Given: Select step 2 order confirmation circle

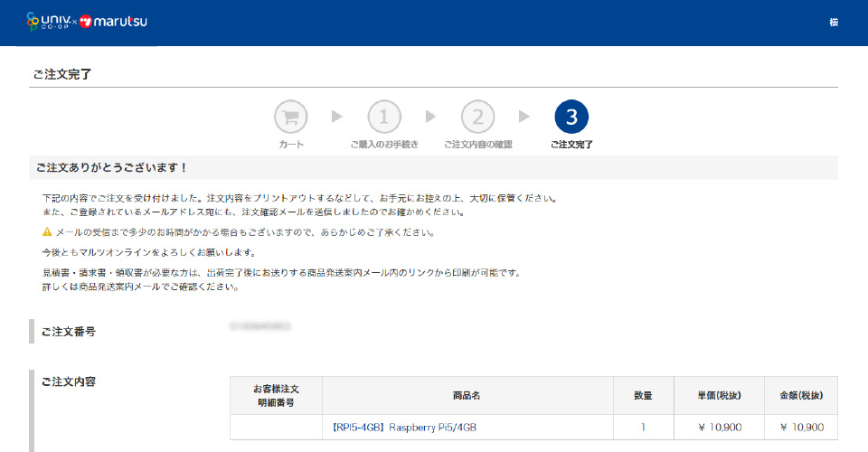Looking at the screenshot, I should point(477,117).
